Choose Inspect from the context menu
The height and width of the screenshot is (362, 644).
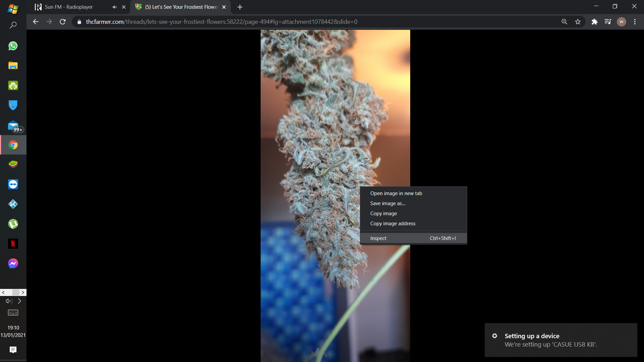(413, 238)
